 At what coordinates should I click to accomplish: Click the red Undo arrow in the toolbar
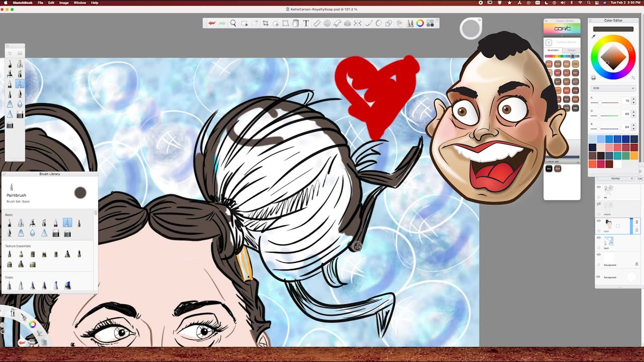[x=212, y=23]
